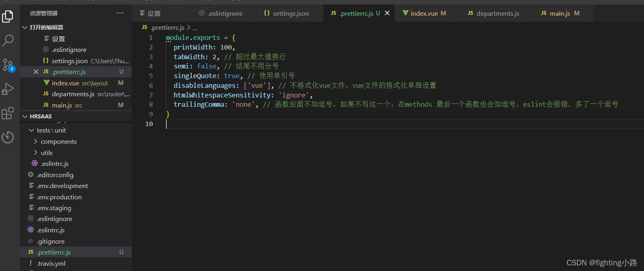The width and height of the screenshot is (644, 271).
Task: Click line number 5 in gutter
Action: click(x=151, y=76)
